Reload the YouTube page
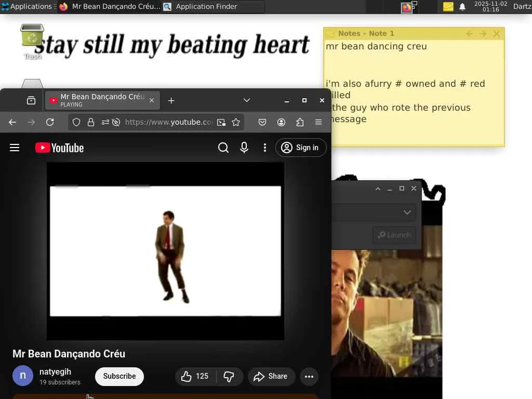Viewport: 532px width, 399px height. [x=50, y=122]
